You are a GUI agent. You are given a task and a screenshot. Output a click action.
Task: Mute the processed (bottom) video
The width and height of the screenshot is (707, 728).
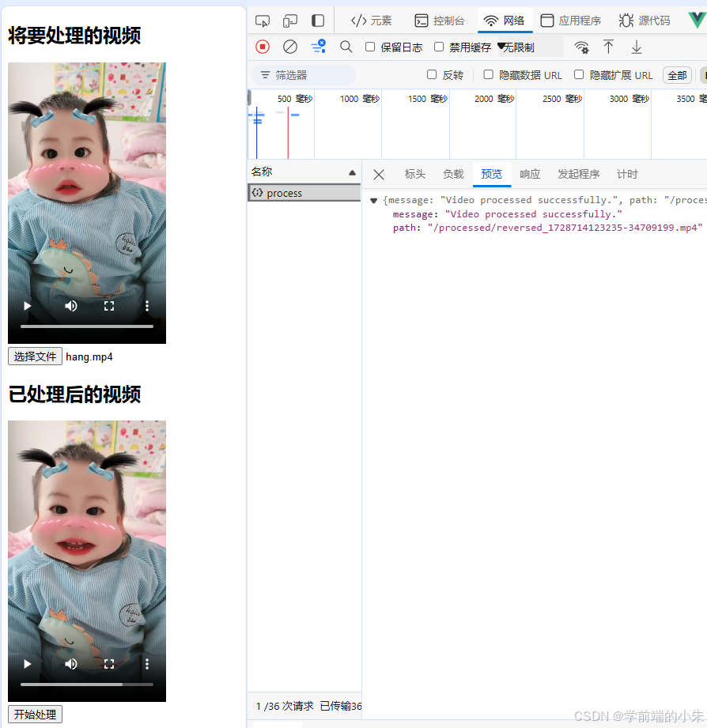(71, 664)
